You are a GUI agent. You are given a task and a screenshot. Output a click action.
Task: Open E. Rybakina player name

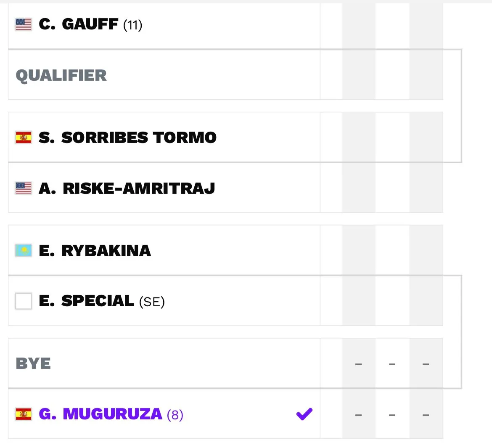click(95, 251)
